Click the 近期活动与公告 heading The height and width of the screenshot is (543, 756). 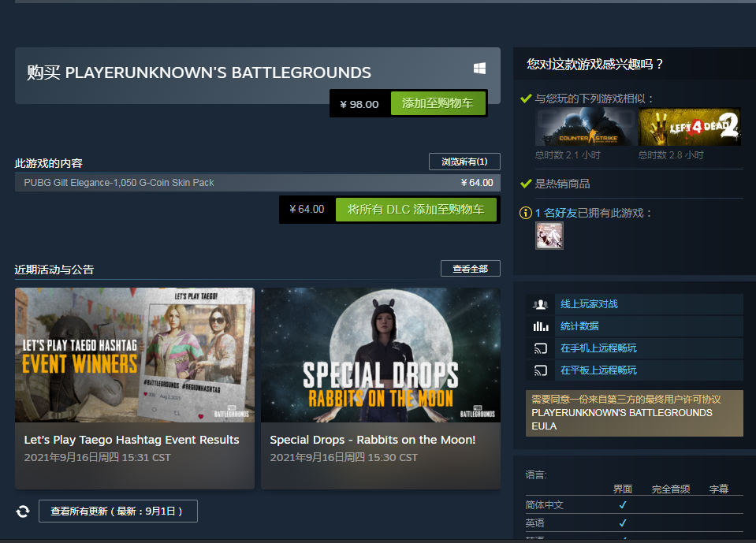tap(54, 270)
